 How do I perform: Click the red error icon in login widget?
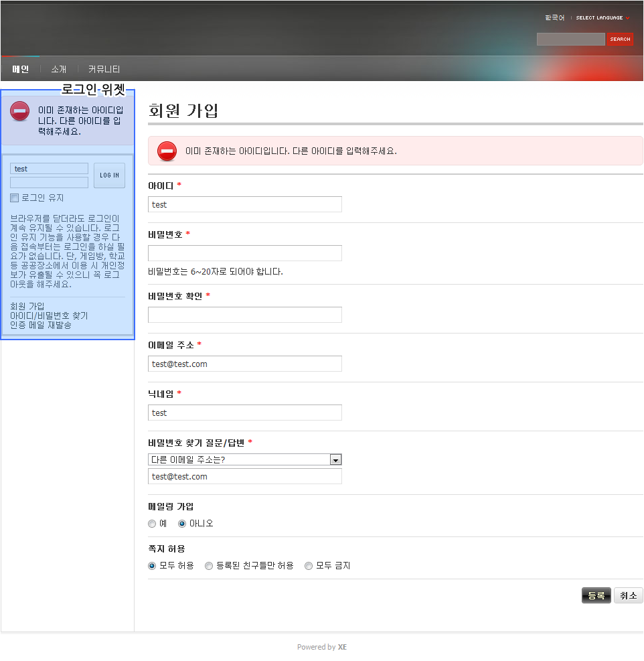pyautogui.click(x=20, y=111)
